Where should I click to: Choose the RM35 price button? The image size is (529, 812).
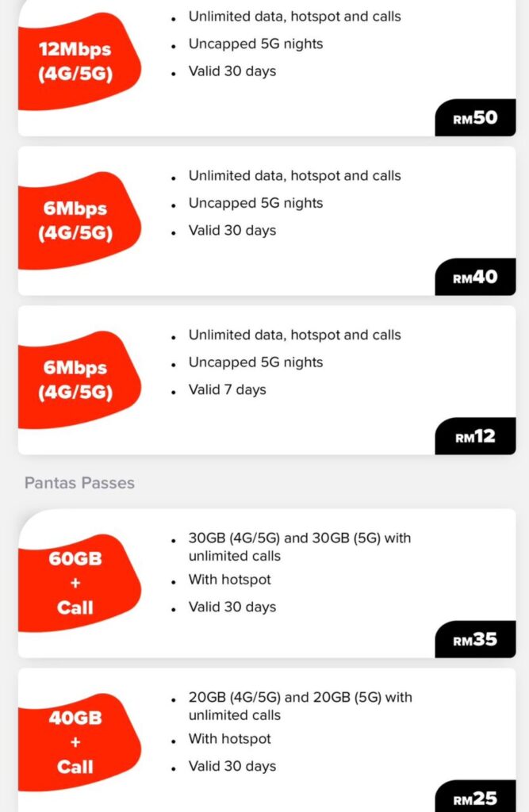point(475,639)
